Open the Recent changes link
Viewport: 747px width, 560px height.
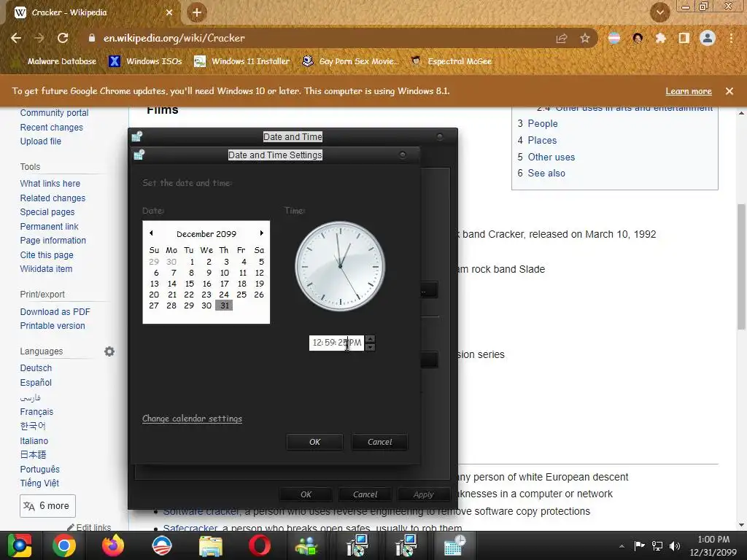(x=52, y=127)
